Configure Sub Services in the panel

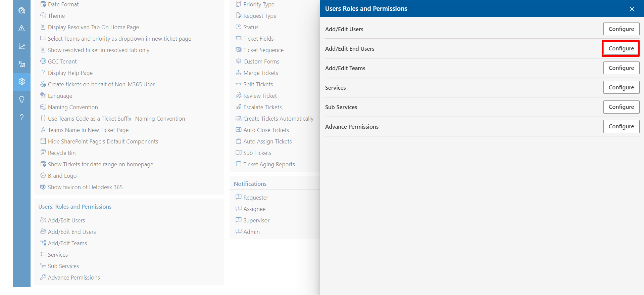click(621, 107)
